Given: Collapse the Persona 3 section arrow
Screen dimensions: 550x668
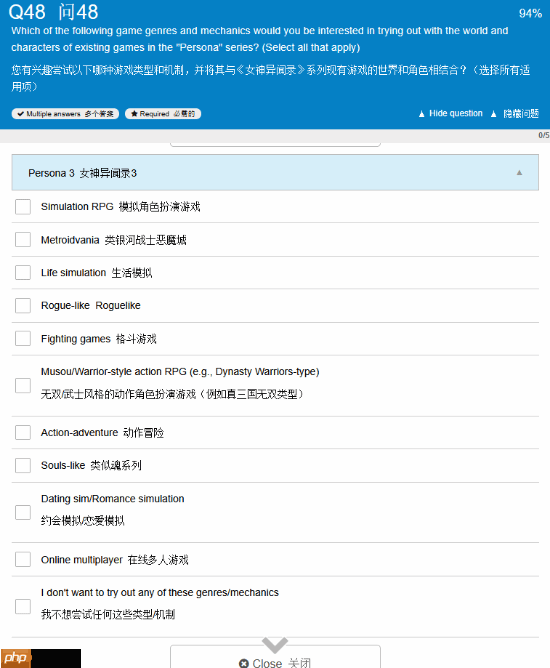Looking at the screenshot, I should (x=519, y=173).
